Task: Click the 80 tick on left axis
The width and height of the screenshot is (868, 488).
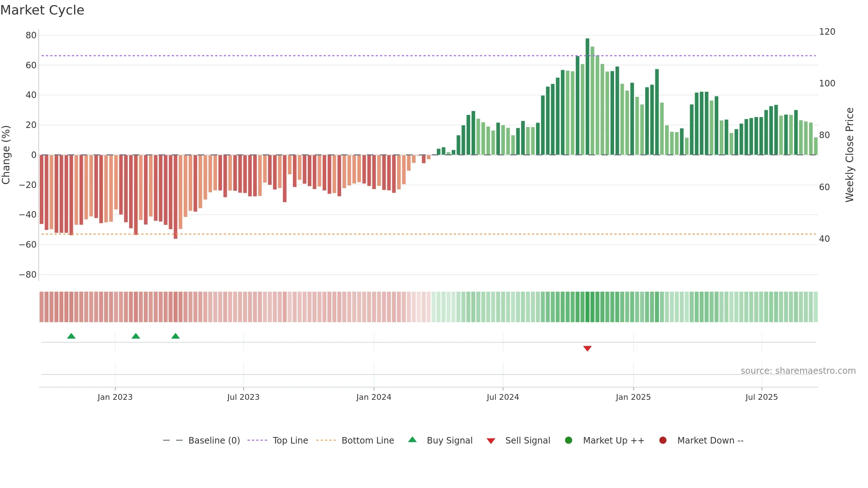Action: 31,35
